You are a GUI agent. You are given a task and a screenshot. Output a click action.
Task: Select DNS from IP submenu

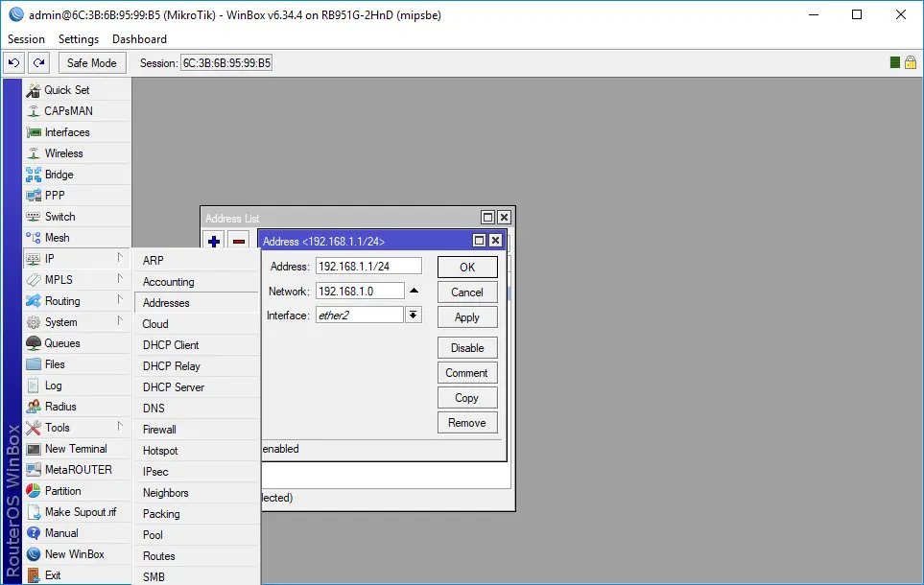pyautogui.click(x=197, y=409)
